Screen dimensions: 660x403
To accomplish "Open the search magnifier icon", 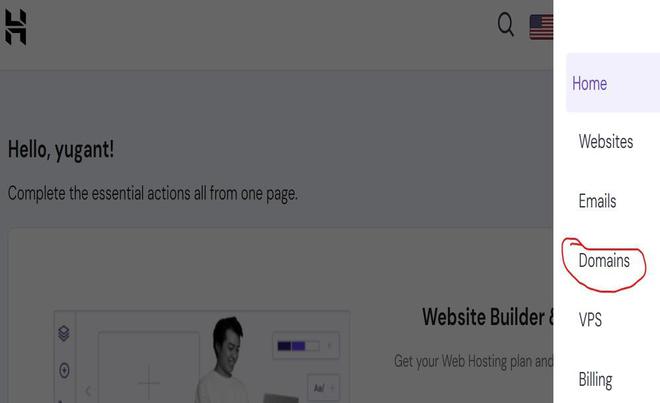I will click(505, 24).
